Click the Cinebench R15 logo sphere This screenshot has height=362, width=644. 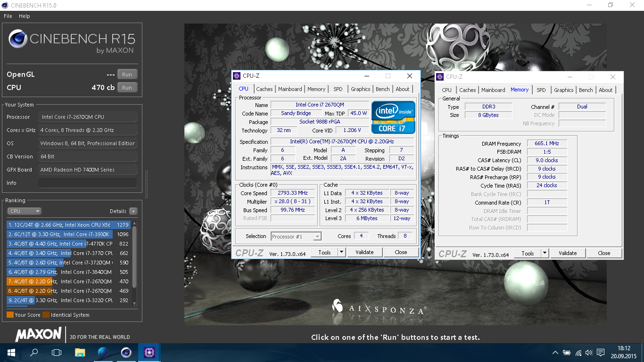[x=17, y=39]
